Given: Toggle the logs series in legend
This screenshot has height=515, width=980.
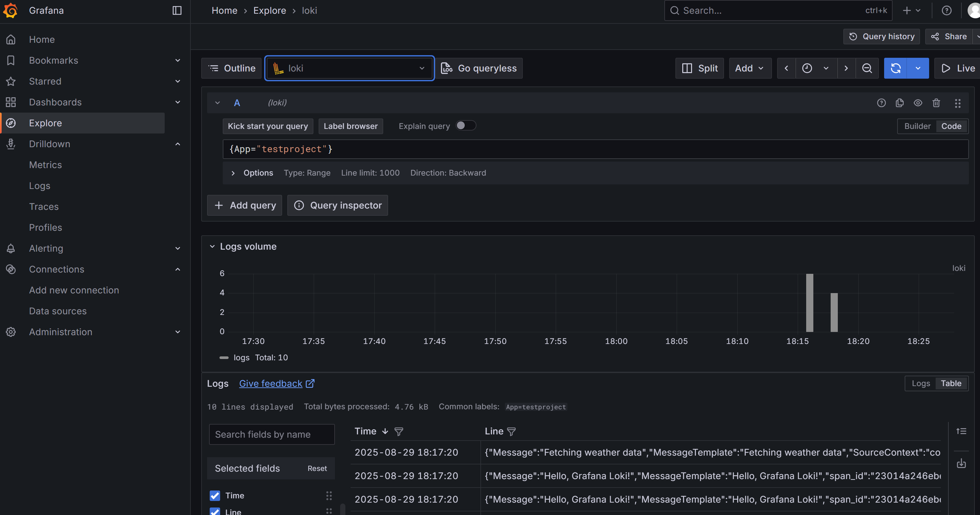Looking at the screenshot, I should 241,357.
